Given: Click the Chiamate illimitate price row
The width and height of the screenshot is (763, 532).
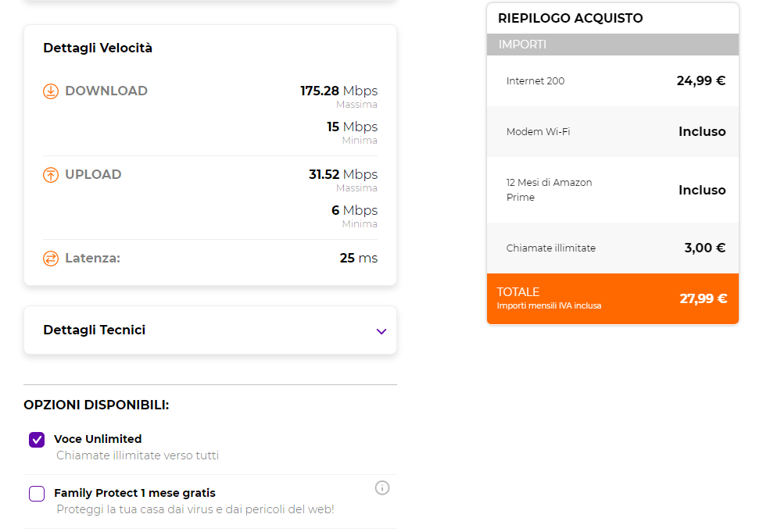Looking at the screenshot, I should click(613, 248).
